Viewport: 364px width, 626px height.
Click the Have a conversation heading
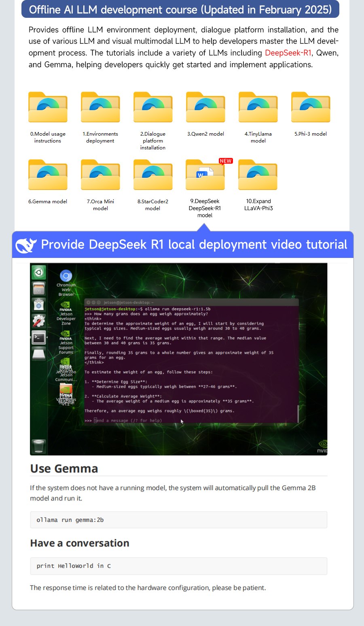click(x=80, y=543)
